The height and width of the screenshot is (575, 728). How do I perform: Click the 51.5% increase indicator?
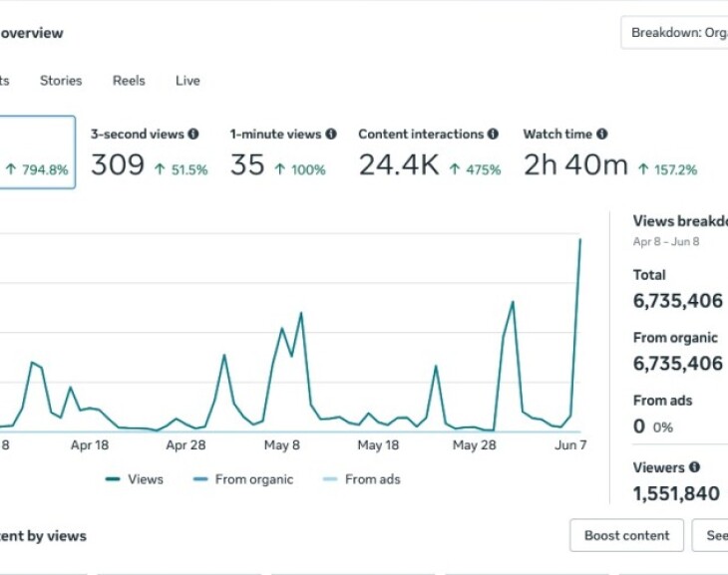coord(182,169)
